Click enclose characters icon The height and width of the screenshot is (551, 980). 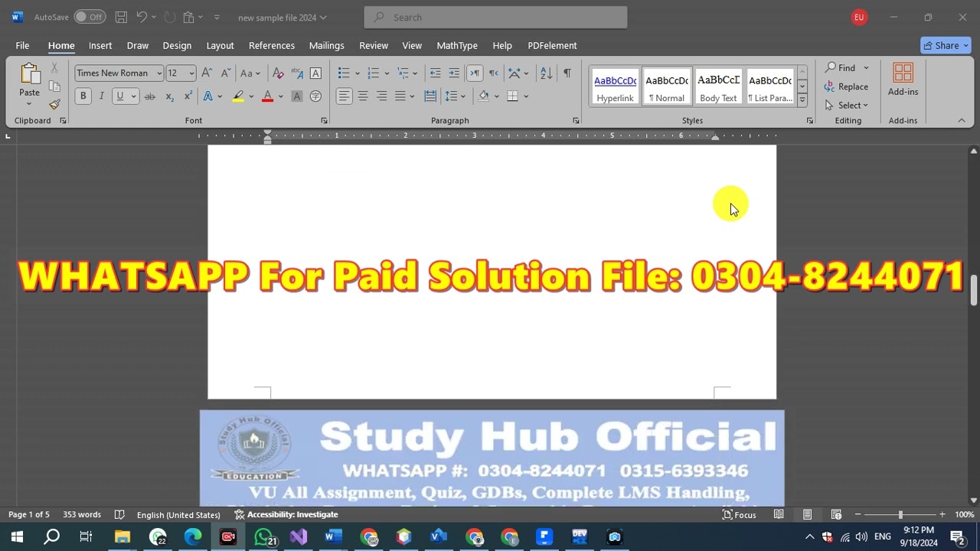click(315, 96)
